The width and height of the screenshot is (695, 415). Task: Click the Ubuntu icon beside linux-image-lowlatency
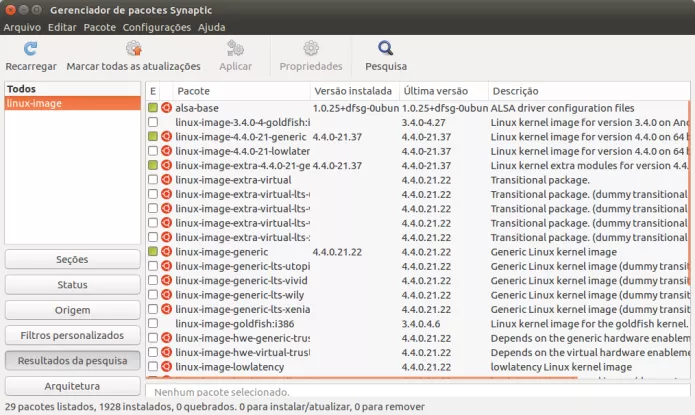167,367
